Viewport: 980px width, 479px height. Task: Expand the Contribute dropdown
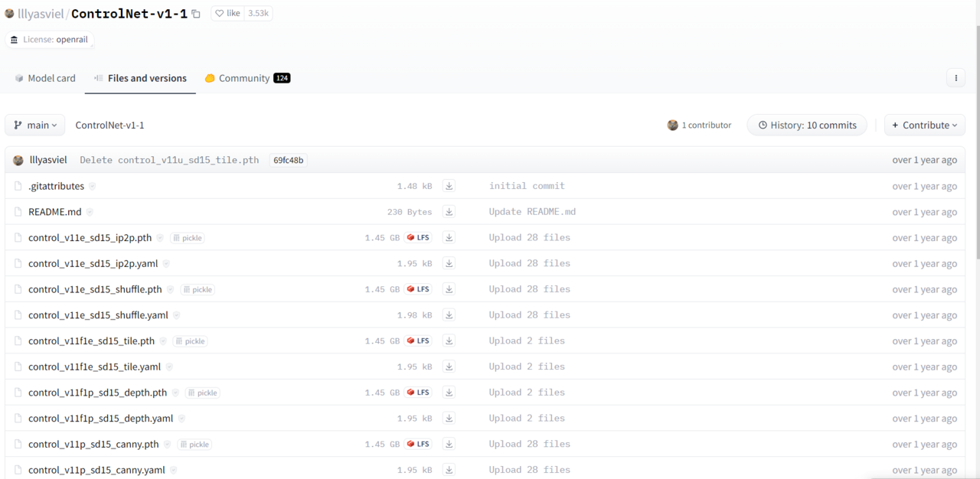tap(925, 125)
